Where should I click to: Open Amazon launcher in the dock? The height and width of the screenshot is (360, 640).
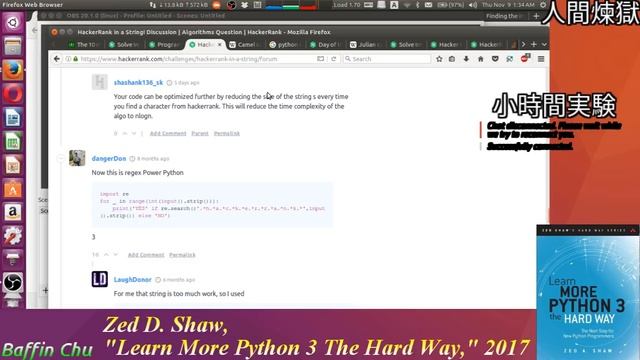(x=13, y=213)
